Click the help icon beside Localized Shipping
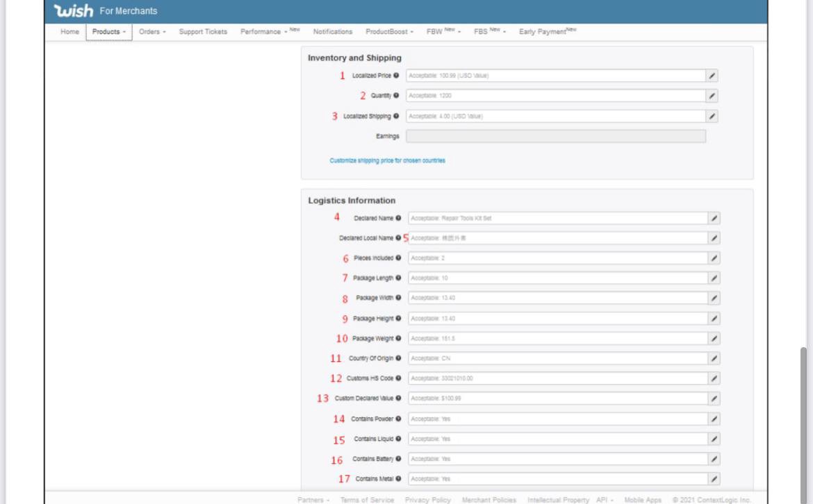Screen dimensions: 813x504 (x=396, y=116)
